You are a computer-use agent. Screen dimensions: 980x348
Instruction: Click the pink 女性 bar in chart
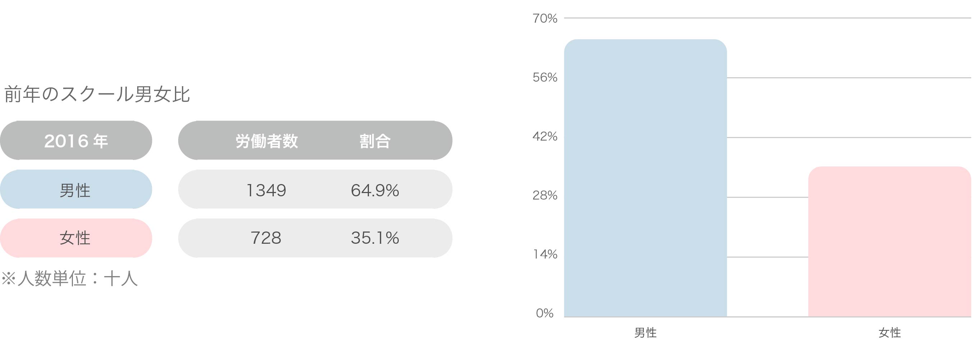[x=889, y=241]
